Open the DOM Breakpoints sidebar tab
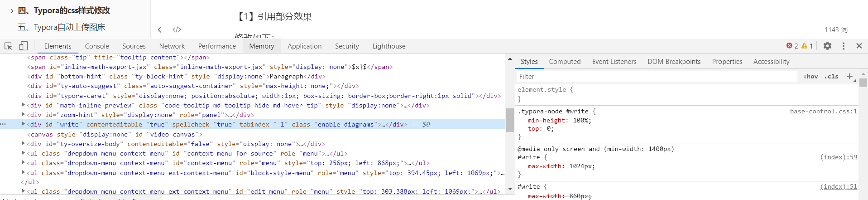 [x=674, y=61]
